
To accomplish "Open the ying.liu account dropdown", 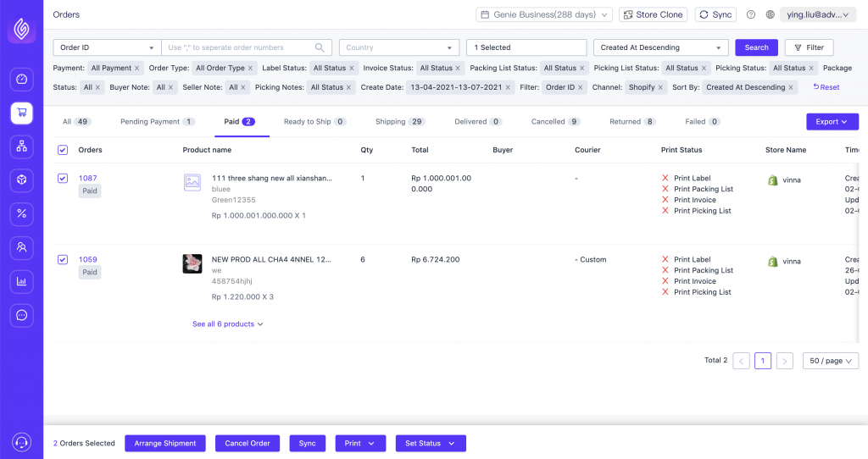I will tap(818, 15).
